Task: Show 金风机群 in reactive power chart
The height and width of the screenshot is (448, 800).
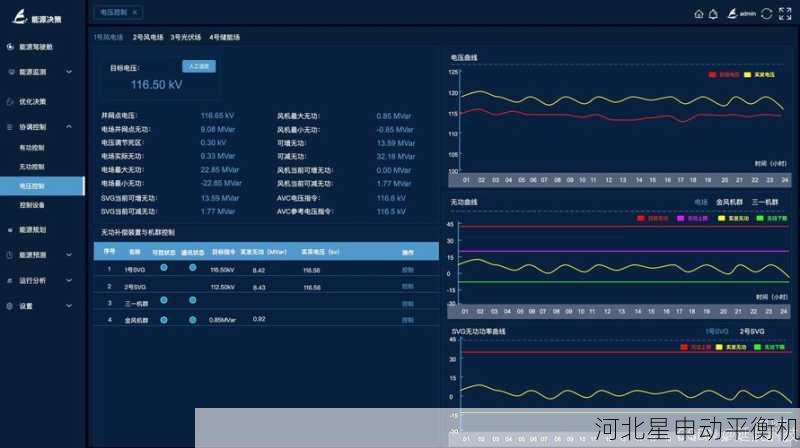Action: coord(729,202)
